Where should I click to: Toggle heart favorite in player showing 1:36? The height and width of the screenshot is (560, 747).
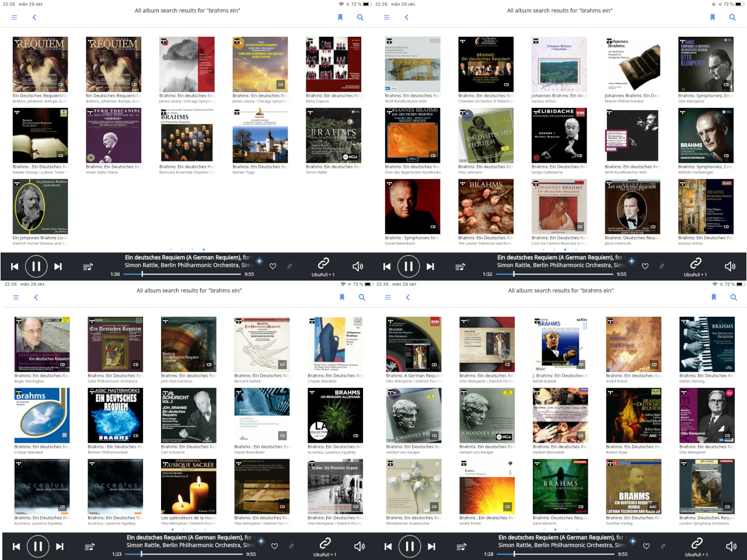(x=273, y=266)
